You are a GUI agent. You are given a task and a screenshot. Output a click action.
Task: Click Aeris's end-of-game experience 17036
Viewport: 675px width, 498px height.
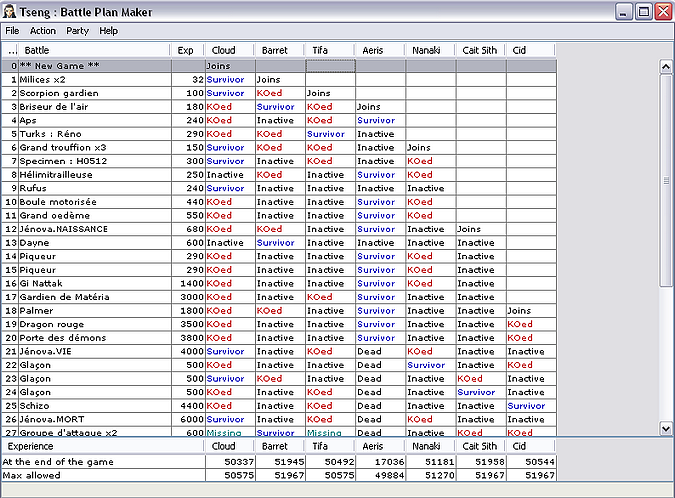(381, 462)
